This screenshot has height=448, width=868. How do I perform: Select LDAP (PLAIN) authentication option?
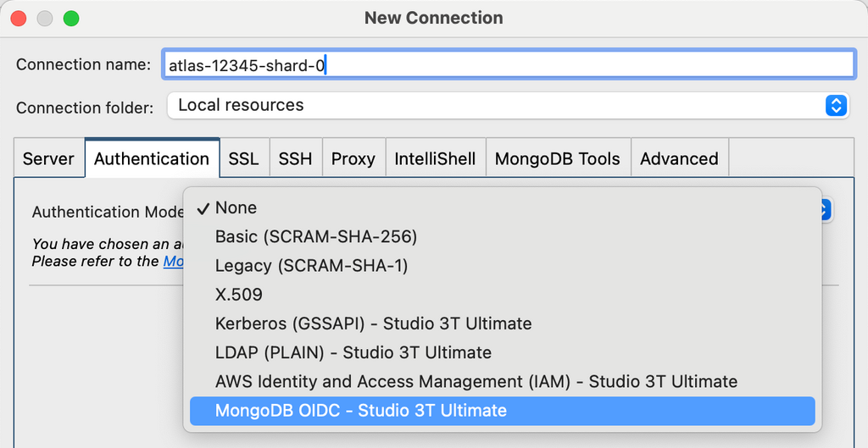tap(353, 352)
